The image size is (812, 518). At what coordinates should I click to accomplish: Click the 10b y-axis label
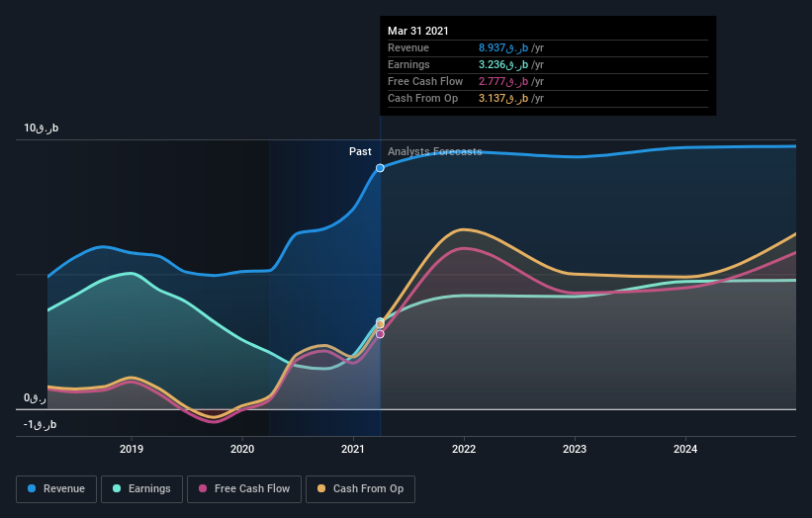[41, 128]
